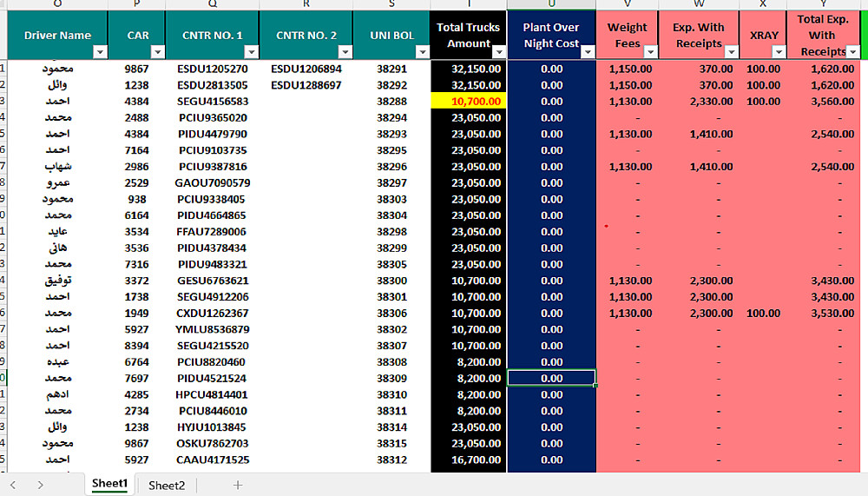Select the 3,560.00 total expenses cell
The width and height of the screenshot is (868, 496).
[823, 102]
